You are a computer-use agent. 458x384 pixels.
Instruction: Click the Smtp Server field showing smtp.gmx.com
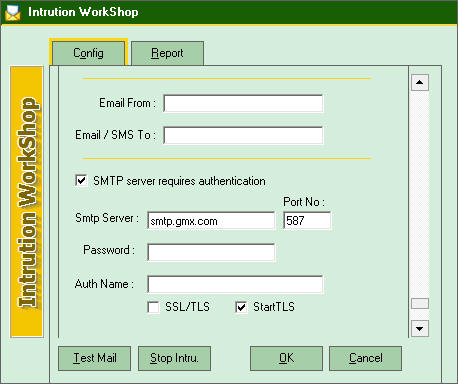pyautogui.click(x=211, y=220)
